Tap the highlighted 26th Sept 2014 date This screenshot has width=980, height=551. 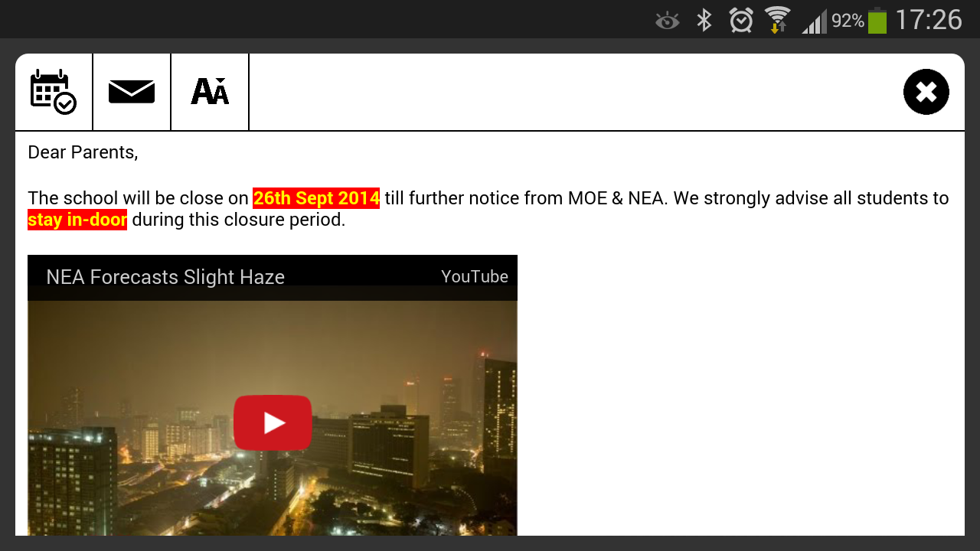click(x=316, y=198)
